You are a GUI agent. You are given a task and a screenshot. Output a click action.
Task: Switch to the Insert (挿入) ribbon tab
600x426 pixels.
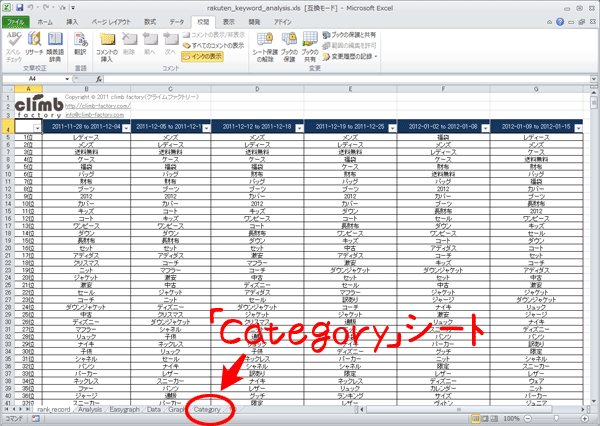click(x=72, y=22)
